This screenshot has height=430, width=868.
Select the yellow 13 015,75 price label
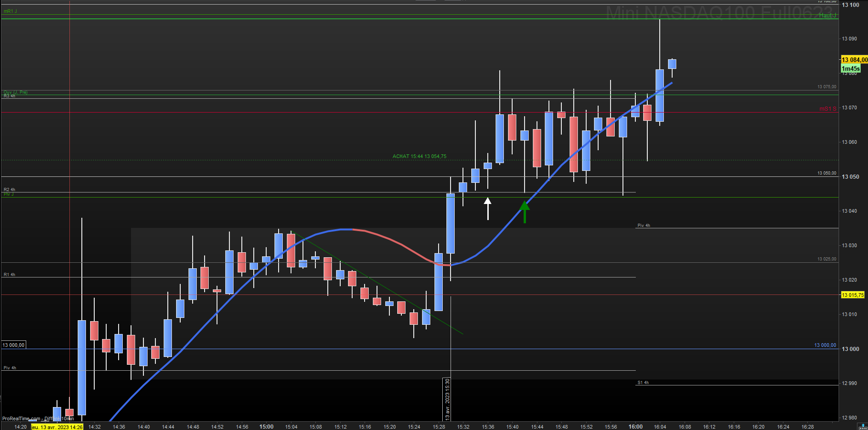(853, 295)
